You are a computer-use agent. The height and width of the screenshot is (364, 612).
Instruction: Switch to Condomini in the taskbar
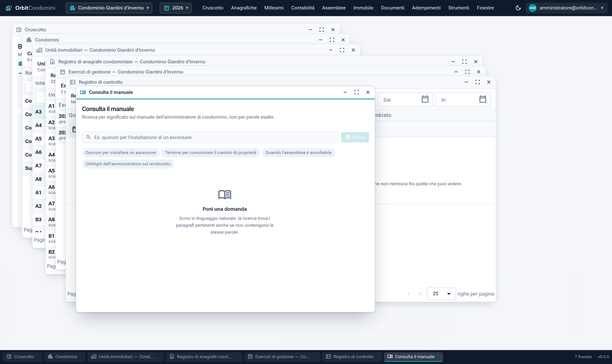pyautogui.click(x=65, y=357)
